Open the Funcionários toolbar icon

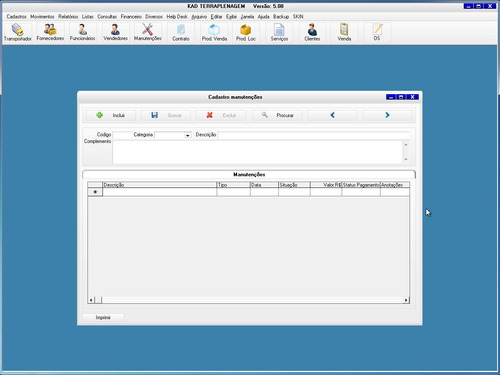[82, 32]
